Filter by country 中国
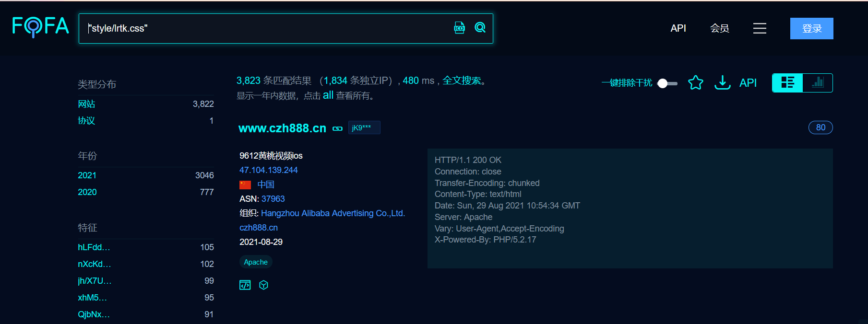The image size is (868, 324). pyautogui.click(x=266, y=185)
